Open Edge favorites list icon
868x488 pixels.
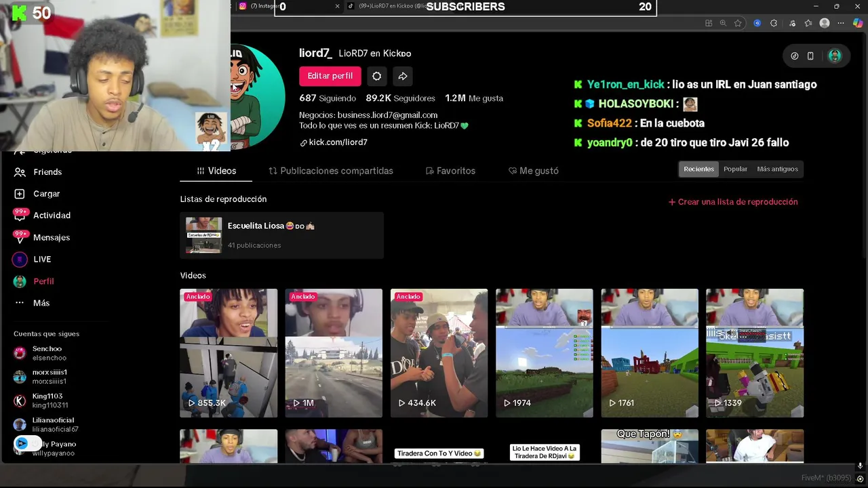click(808, 23)
